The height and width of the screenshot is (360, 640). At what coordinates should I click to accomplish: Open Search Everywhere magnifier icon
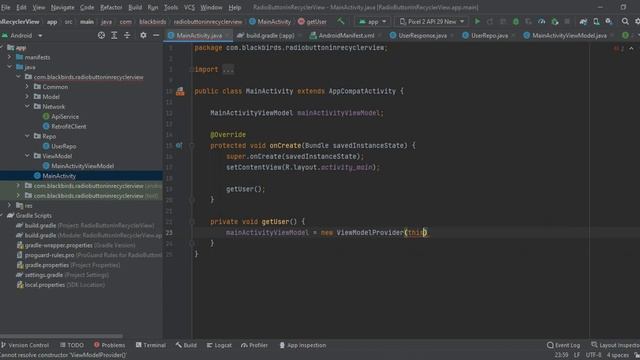pos(625,21)
